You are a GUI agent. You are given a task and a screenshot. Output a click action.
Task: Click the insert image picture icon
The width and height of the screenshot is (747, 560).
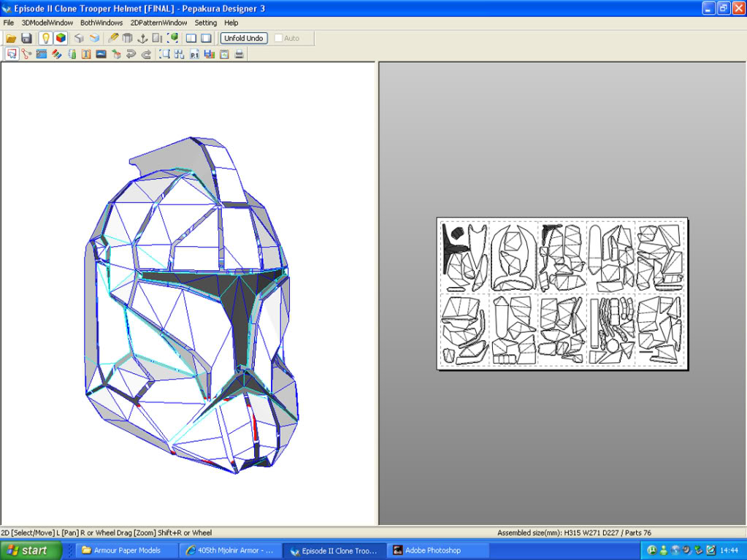point(101,54)
